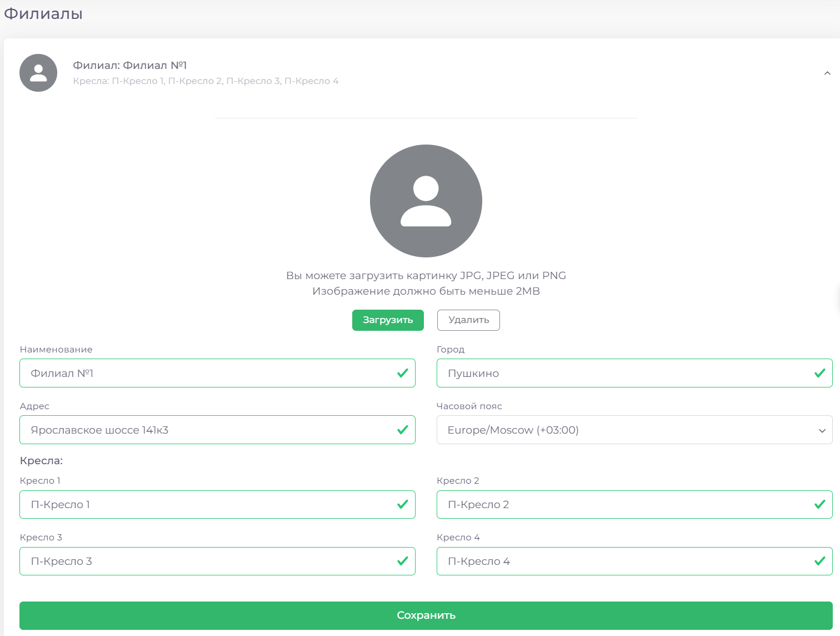Viewport: 840px width, 636px height.
Task: Click the Адрес input field
Action: click(x=217, y=430)
